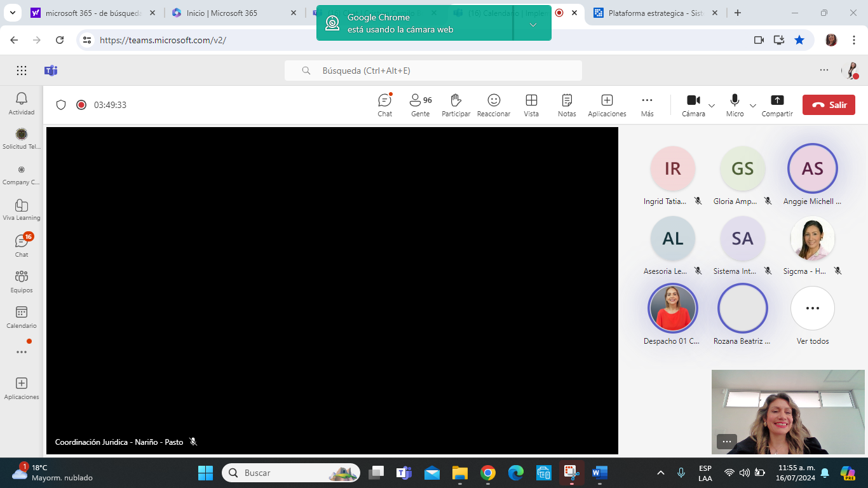Mute or unmute the Micro
This screenshot has height=488, width=868.
[735, 105]
